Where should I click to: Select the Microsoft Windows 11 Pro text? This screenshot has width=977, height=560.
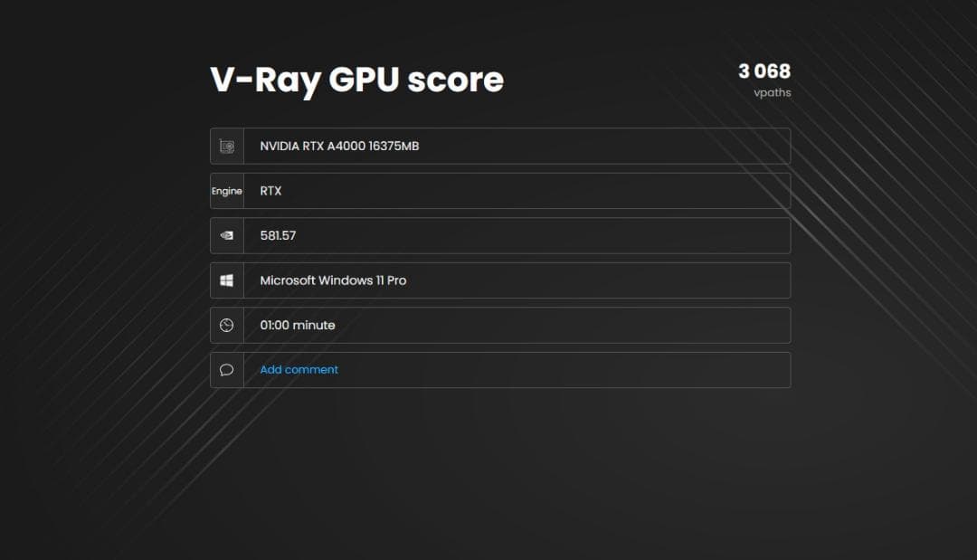[332, 280]
